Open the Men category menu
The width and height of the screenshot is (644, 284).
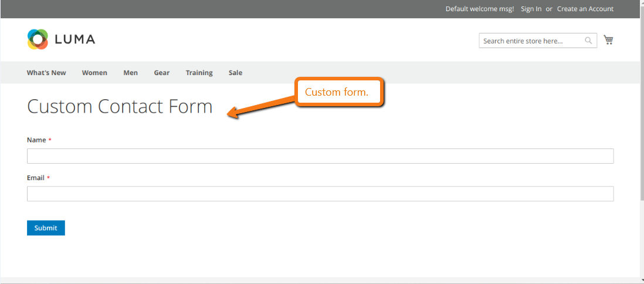click(131, 73)
